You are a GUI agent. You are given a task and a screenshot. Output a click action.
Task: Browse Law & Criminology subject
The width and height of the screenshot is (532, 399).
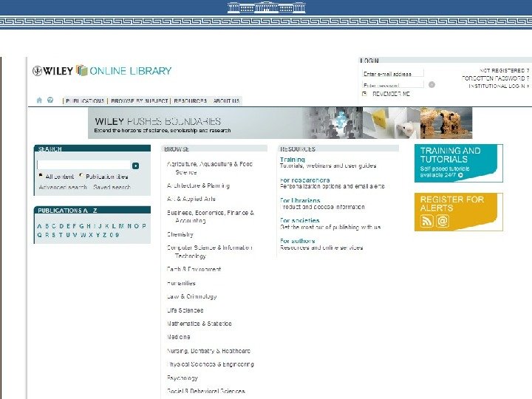pyautogui.click(x=191, y=296)
